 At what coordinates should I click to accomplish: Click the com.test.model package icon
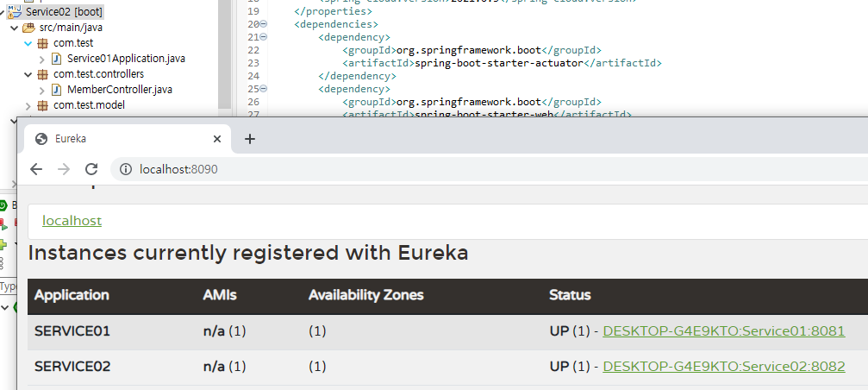[x=42, y=104]
